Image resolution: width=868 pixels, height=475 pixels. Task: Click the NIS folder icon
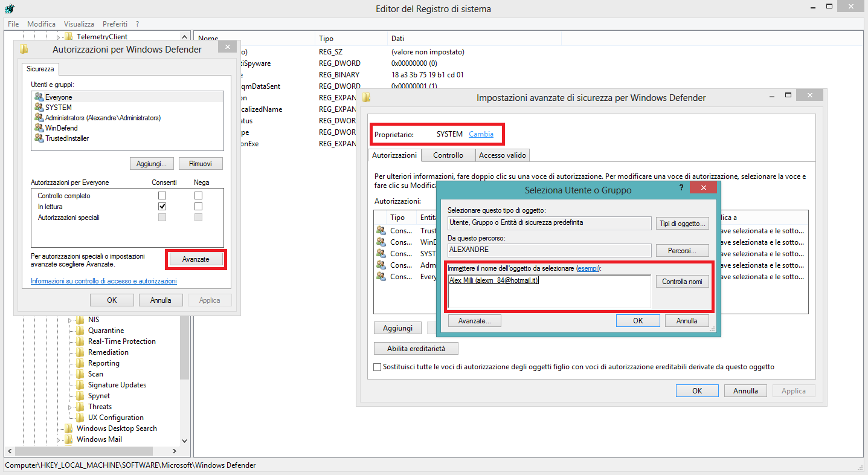[x=80, y=320]
